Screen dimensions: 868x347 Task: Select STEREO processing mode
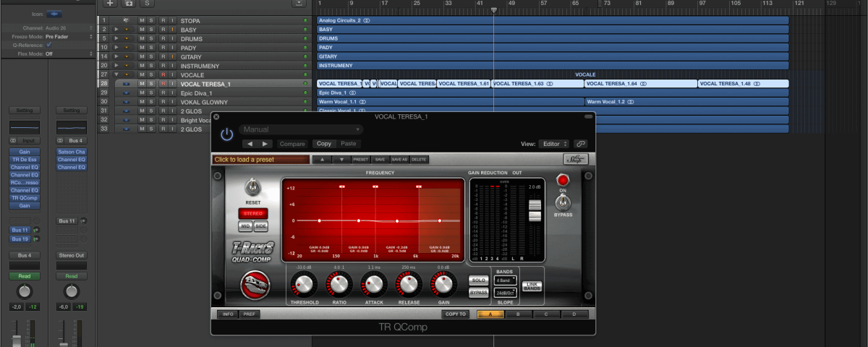(x=253, y=213)
